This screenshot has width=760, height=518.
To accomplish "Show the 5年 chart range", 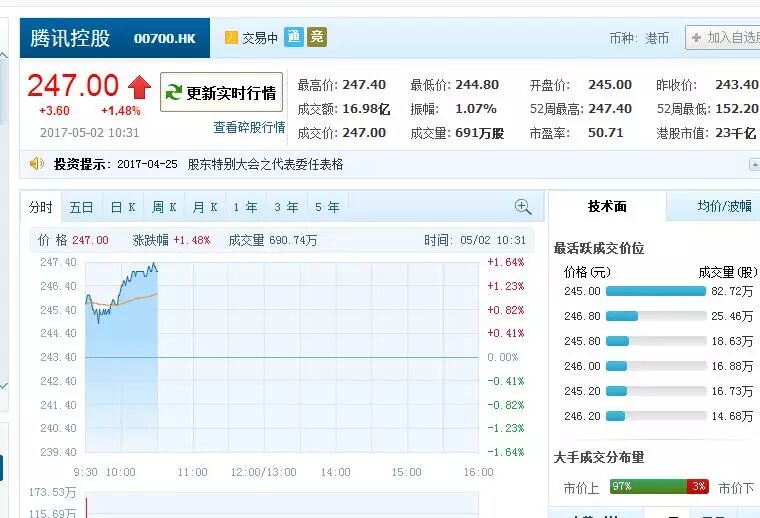I will [326, 207].
